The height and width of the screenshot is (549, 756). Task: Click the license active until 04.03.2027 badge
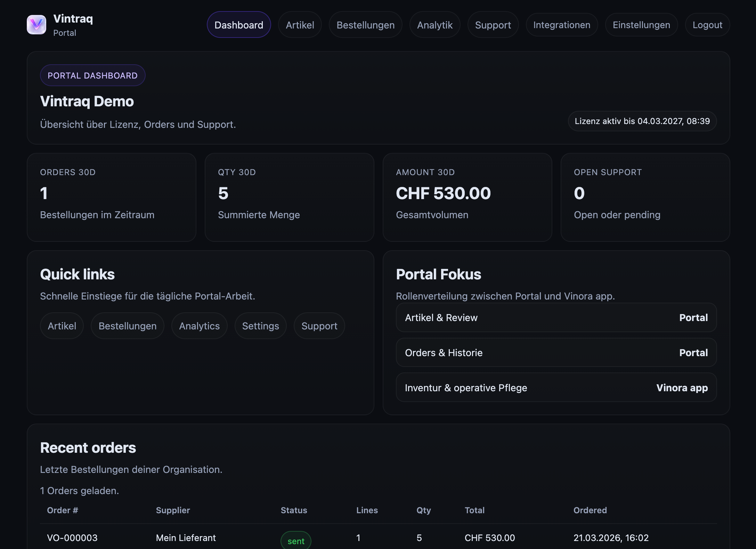[642, 121]
